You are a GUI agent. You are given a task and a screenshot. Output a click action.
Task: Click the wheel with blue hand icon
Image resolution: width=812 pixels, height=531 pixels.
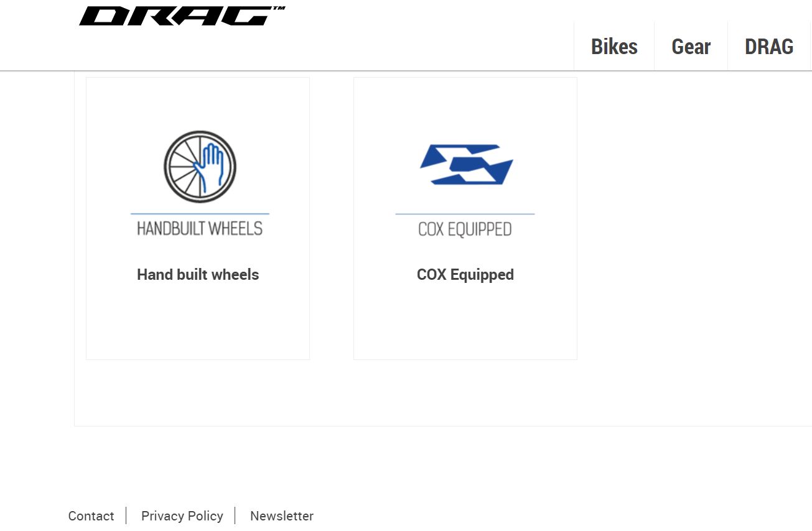coord(200,167)
